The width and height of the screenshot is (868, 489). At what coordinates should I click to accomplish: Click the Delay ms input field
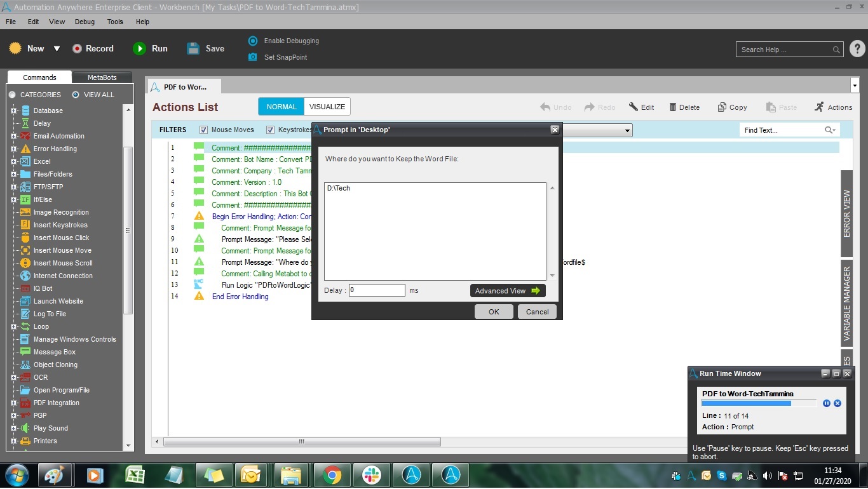tap(377, 290)
